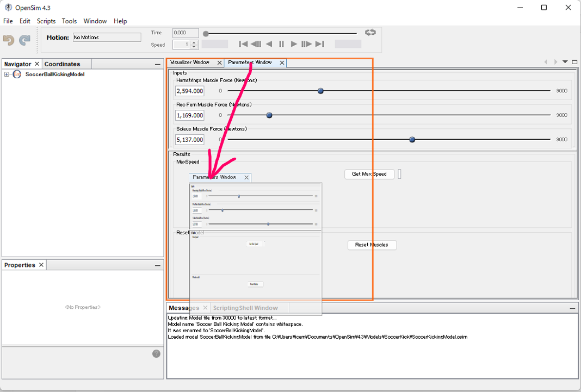Image resolution: width=581 pixels, height=392 pixels.
Task: Click the Hamstrings Muscle Force value field
Action: [x=190, y=91]
